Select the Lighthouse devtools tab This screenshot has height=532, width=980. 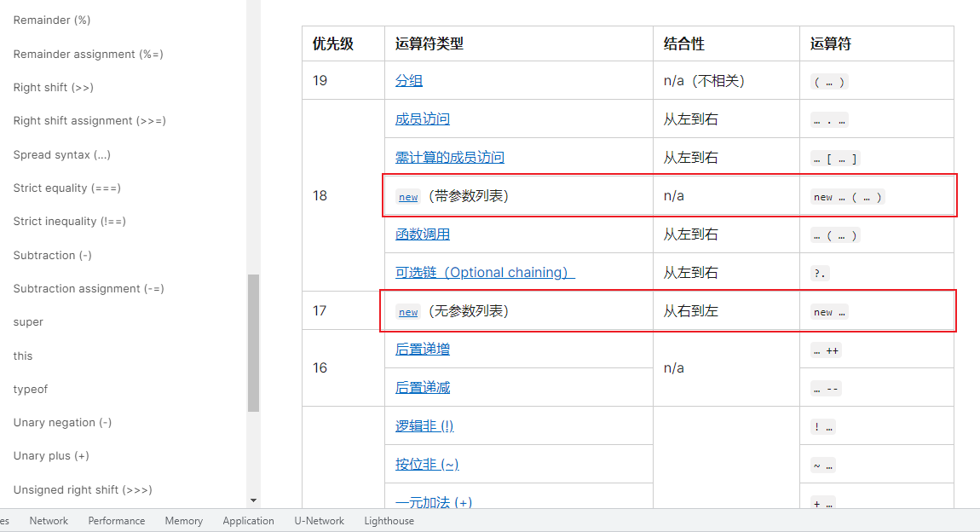point(389,521)
